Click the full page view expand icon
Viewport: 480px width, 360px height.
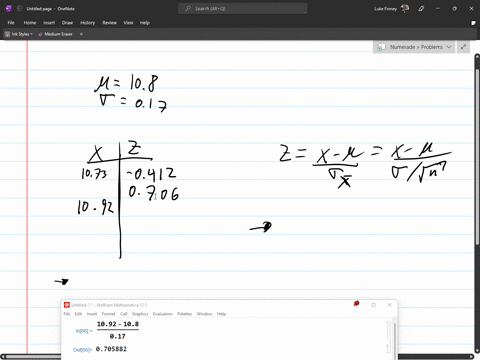pyautogui.click(x=463, y=47)
